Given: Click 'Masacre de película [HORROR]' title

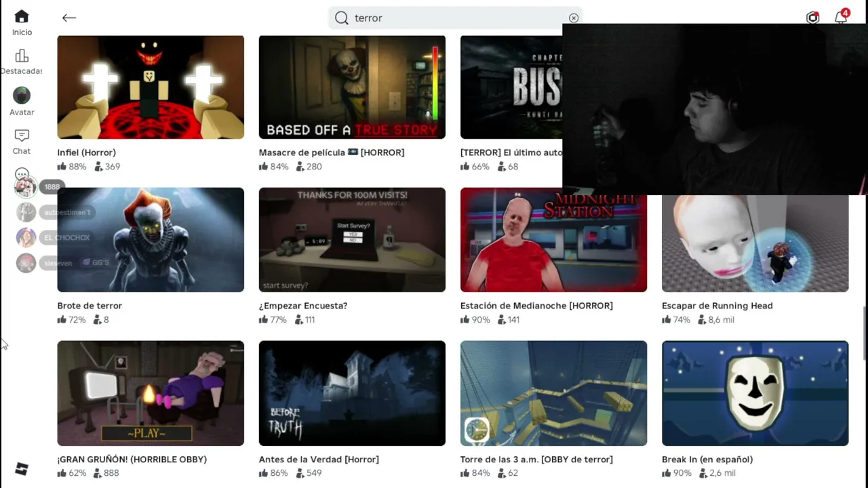Looking at the screenshot, I should coord(332,152).
